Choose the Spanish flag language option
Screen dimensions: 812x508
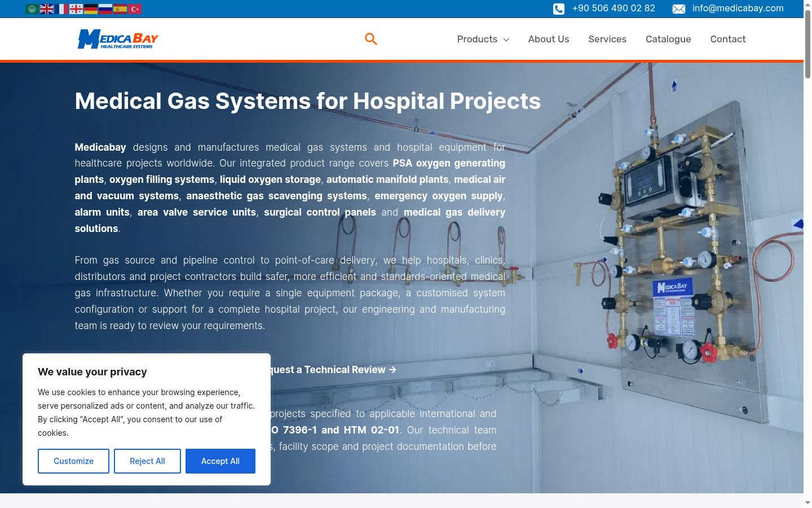click(x=120, y=9)
